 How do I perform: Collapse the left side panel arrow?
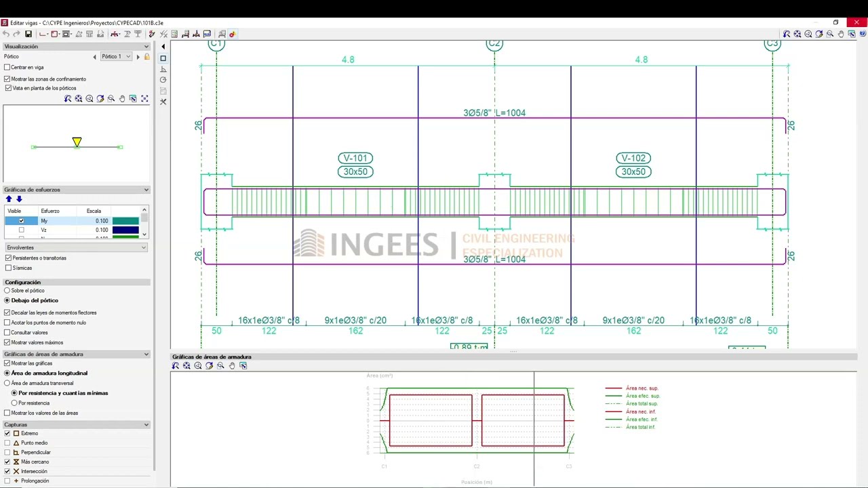tap(163, 47)
